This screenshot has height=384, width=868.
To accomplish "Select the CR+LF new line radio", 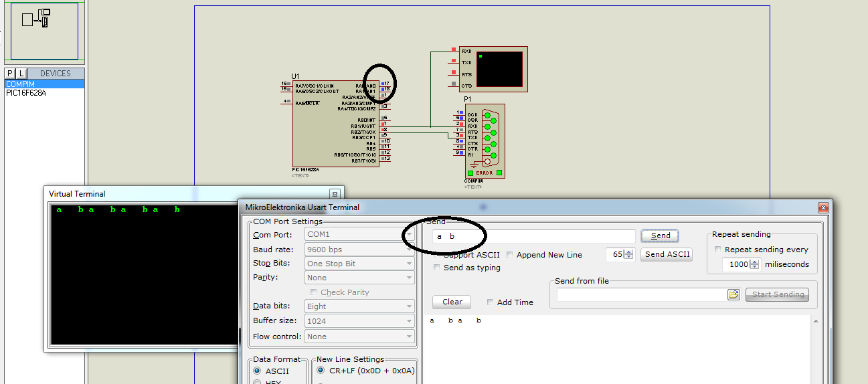I will [x=321, y=371].
